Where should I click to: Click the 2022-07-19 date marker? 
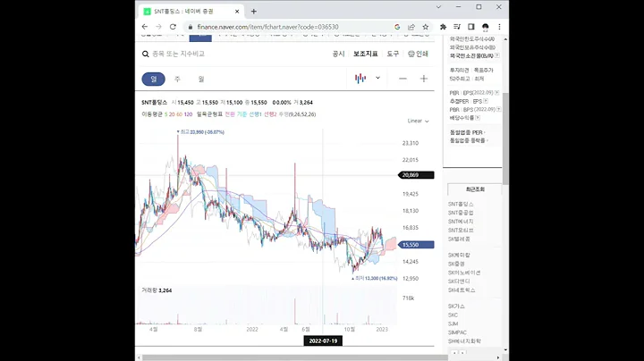coord(323,341)
